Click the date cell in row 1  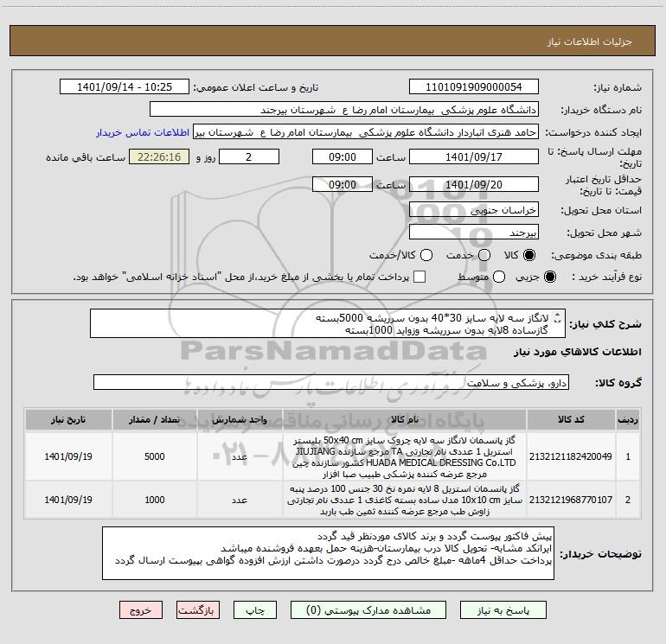coord(68,456)
